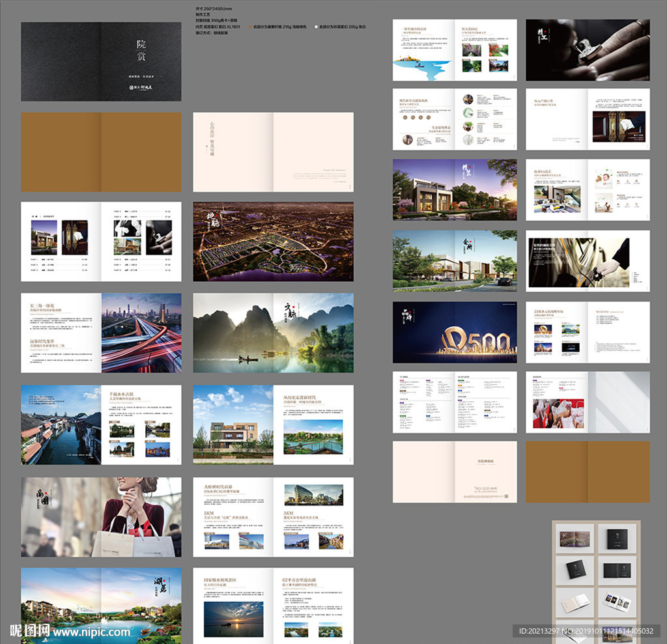Select the living room interior and baby spread
667x644 pixels.
[588, 189]
